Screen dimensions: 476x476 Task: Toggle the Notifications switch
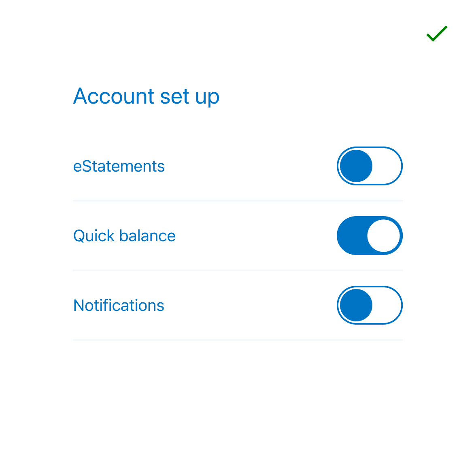(370, 305)
